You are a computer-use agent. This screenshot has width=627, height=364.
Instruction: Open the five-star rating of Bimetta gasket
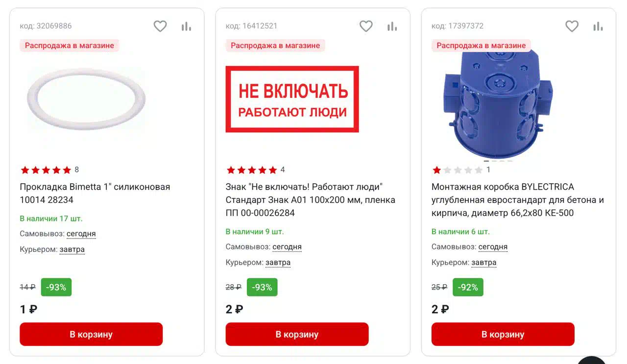(49, 170)
